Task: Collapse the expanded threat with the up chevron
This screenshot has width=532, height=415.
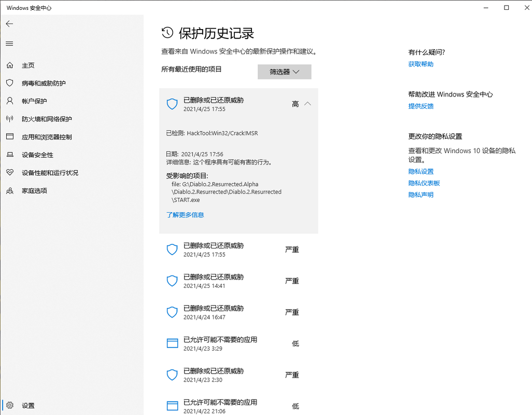Action: coord(307,104)
